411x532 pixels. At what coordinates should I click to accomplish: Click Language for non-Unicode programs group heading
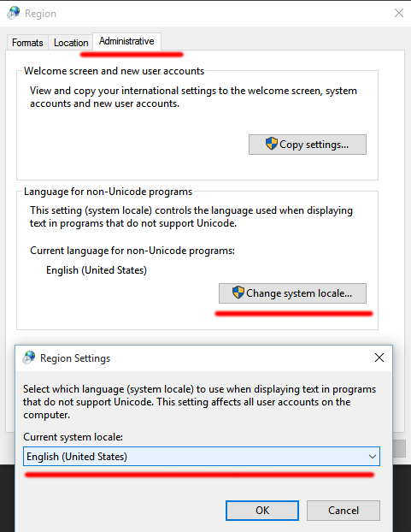click(108, 192)
